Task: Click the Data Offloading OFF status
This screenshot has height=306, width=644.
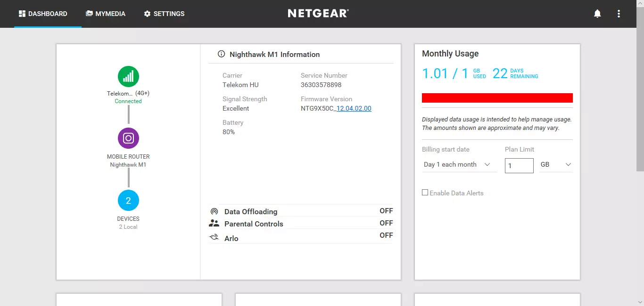Action: [x=386, y=211]
